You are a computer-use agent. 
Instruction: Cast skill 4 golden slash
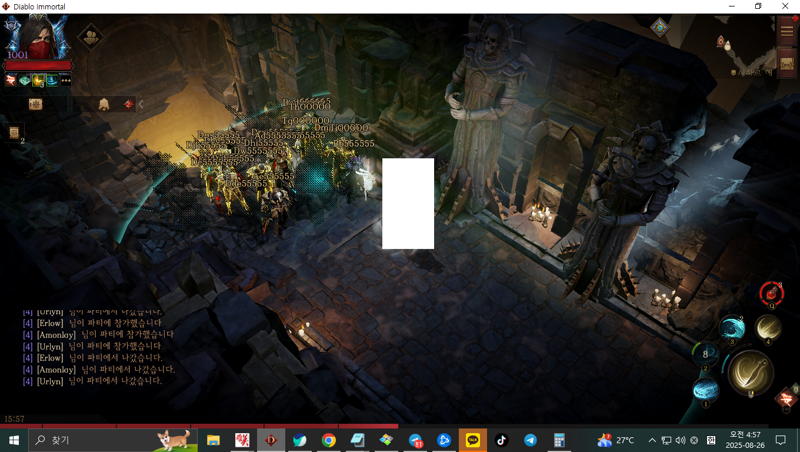coord(767,329)
